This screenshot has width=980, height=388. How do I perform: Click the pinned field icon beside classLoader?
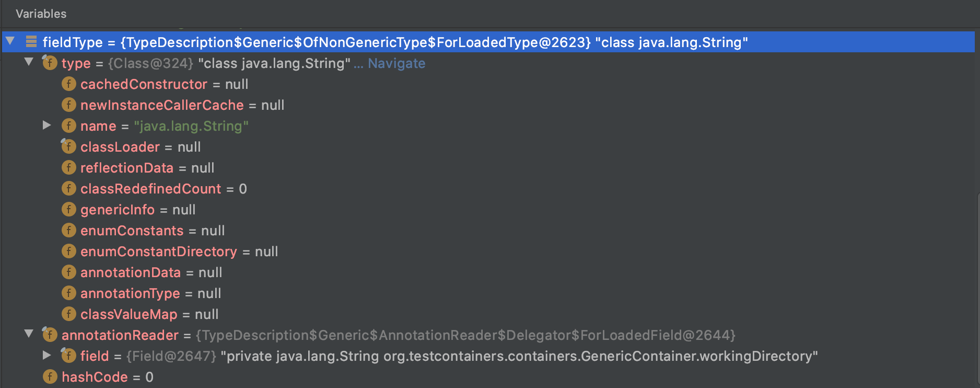pos(68,146)
